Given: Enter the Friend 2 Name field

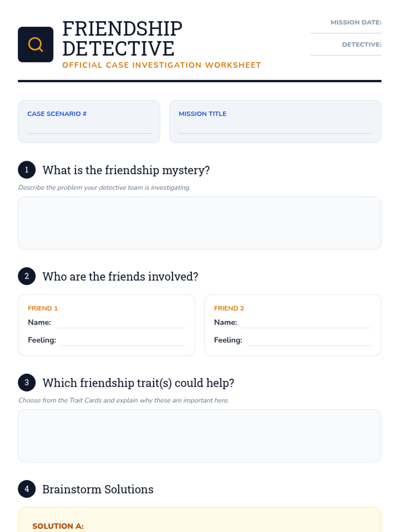Looking at the screenshot, I should tap(306, 323).
